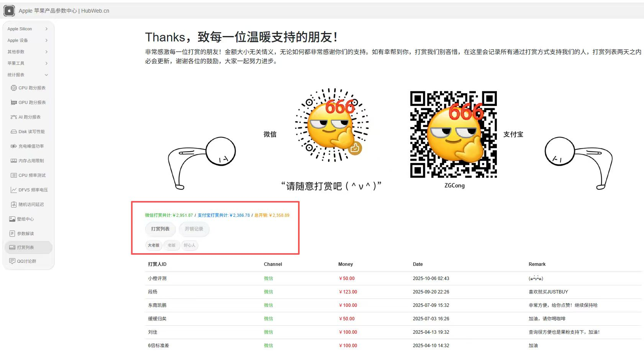Switch to the 开销记录 tab
644x351 pixels.
194,229
